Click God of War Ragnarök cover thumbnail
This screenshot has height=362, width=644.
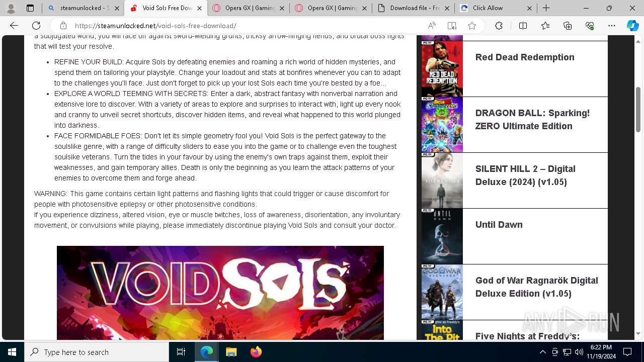(x=442, y=292)
